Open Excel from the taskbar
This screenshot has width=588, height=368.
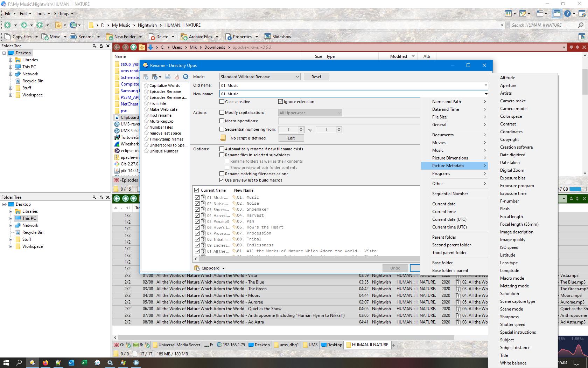(x=84, y=363)
